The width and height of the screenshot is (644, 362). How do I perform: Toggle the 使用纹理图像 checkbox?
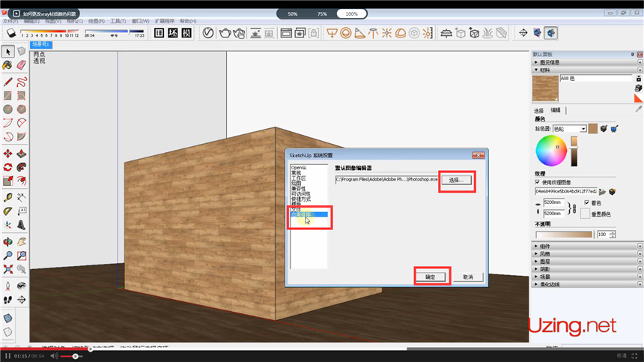[x=538, y=181]
